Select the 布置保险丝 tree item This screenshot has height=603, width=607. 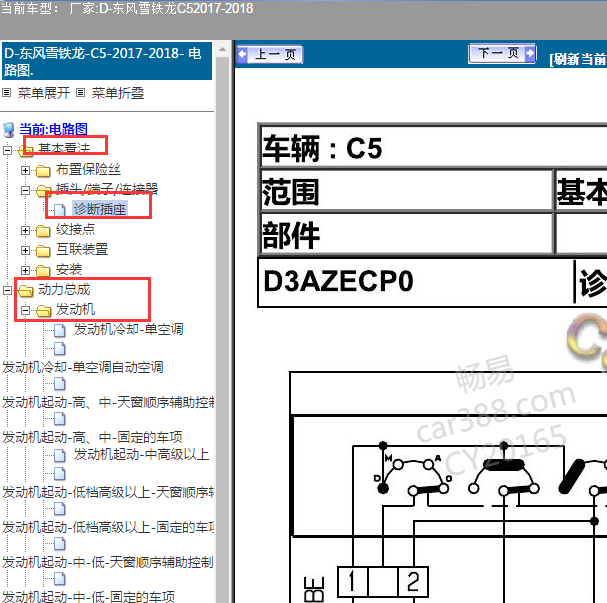pos(89,169)
